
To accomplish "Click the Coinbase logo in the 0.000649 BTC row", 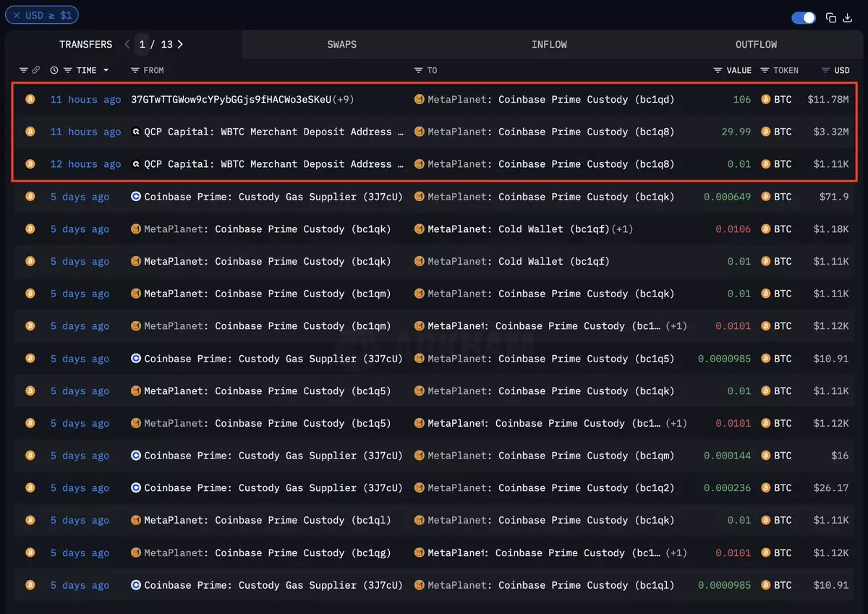I will click(x=135, y=197).
